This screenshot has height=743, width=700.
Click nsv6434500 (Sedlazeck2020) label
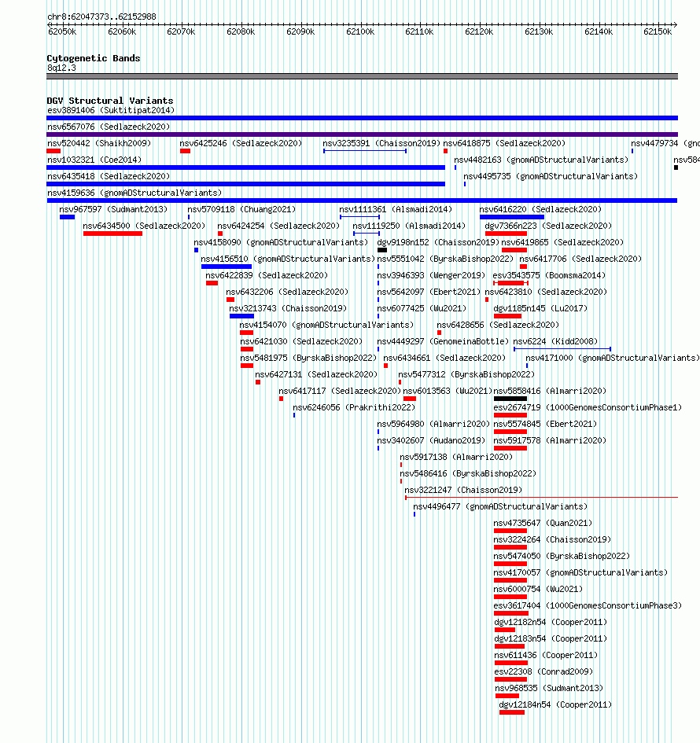144,226
